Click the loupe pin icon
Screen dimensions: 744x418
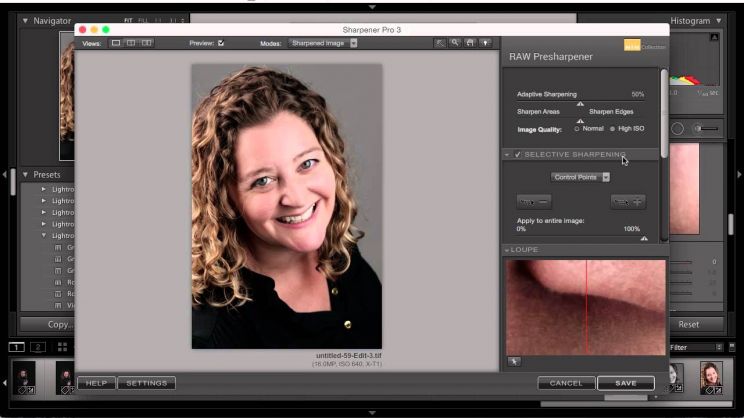pos(514,361)
